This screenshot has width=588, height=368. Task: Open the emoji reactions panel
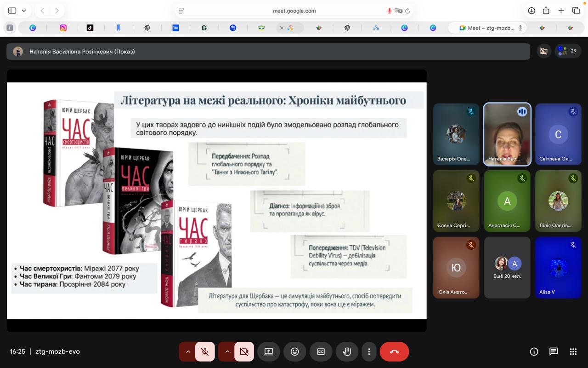(294, 351)
